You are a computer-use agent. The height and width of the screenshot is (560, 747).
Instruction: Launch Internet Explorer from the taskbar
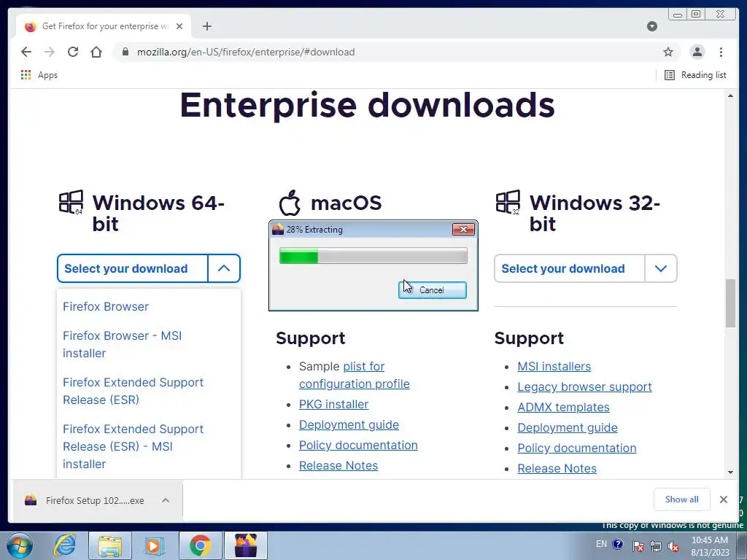coord(65,545)
